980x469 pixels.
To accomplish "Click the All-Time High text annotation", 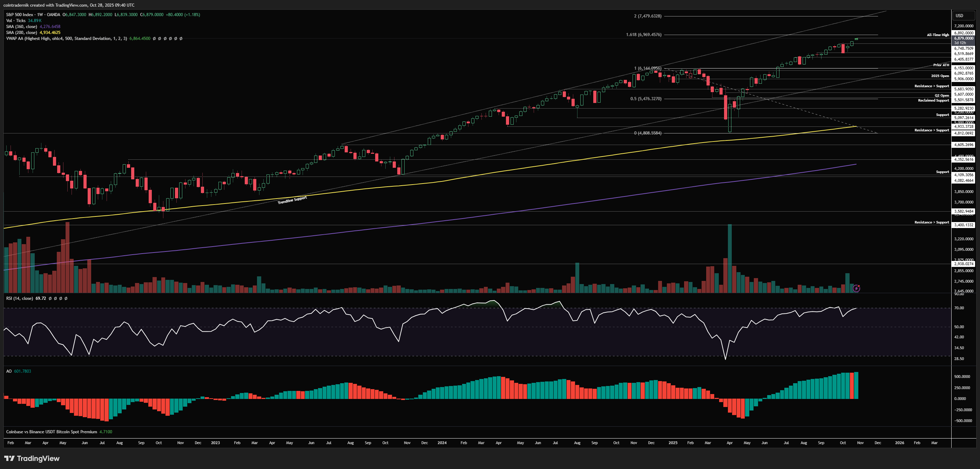I will [938, 35].
